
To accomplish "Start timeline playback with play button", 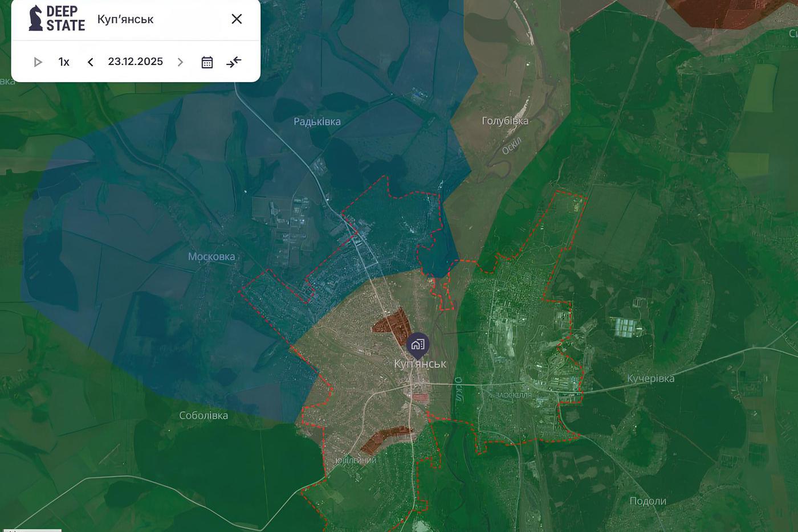I will coord(38,62).
